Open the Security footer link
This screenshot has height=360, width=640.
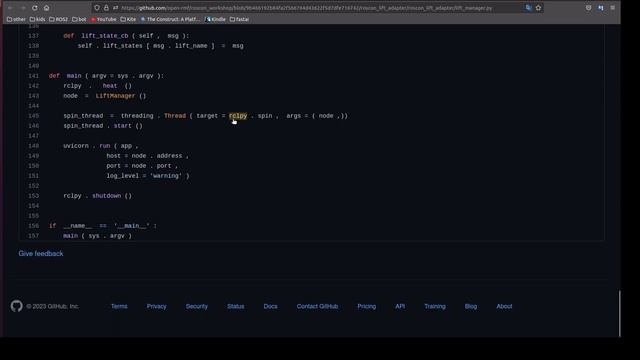click(197, 306)
